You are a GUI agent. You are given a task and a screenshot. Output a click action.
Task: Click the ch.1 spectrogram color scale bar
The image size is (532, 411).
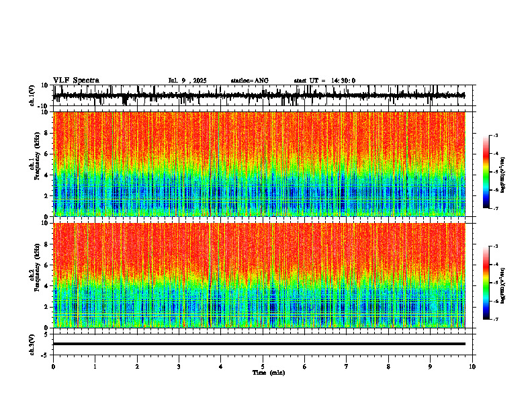[486, 172]
